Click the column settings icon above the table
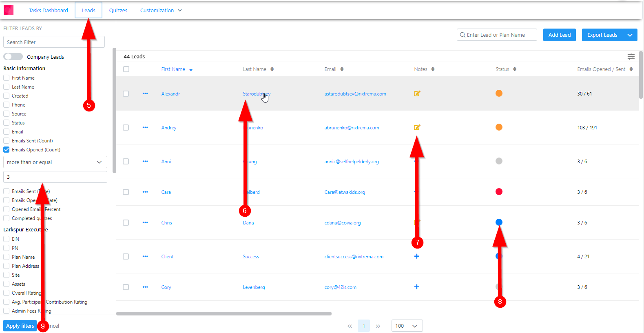Screen dimensions: 644x333 (x=631, y=56)
